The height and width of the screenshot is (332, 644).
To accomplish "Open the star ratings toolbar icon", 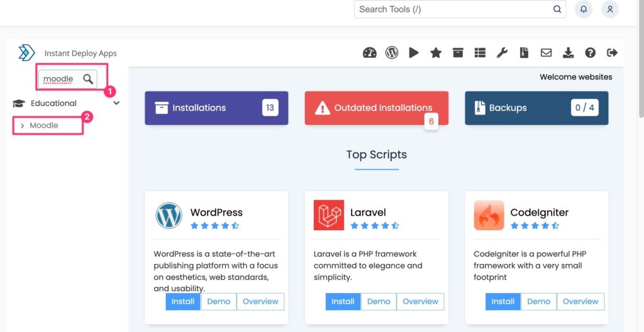I will click(436, 53).
